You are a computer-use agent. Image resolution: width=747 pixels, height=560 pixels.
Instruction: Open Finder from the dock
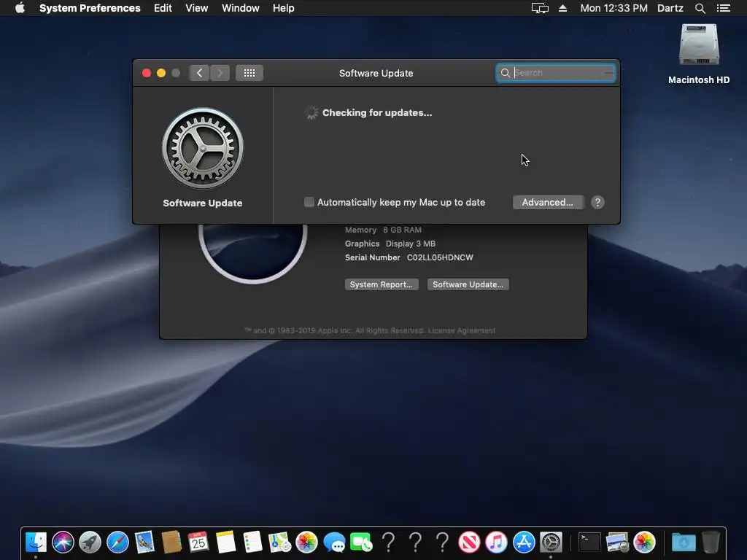(x=36, y=542)
